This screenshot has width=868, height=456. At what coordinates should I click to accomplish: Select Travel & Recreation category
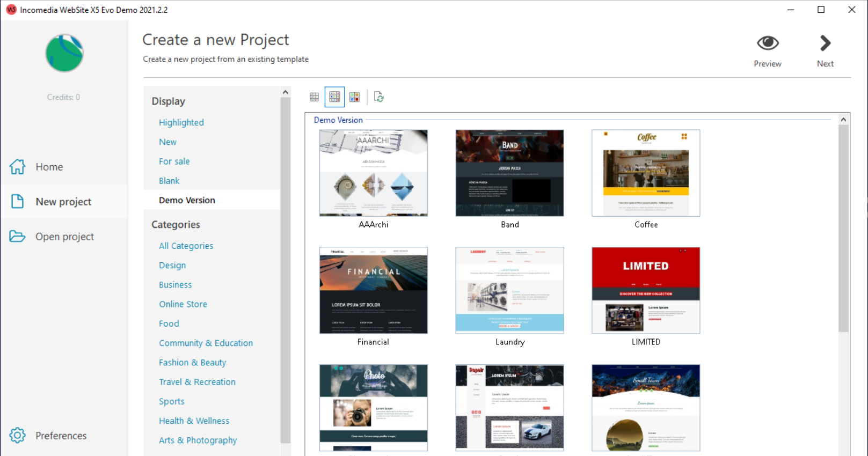coord(197,382)
